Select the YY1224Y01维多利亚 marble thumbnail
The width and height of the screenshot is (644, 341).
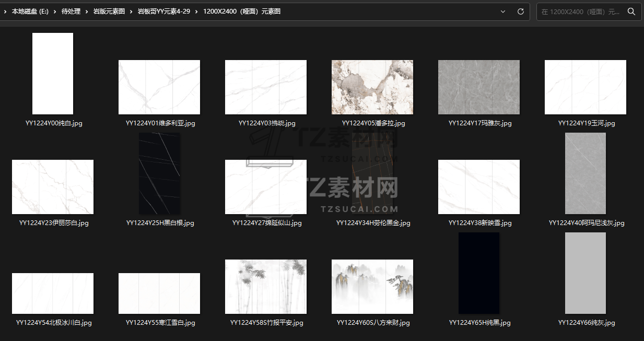[159, 87]
